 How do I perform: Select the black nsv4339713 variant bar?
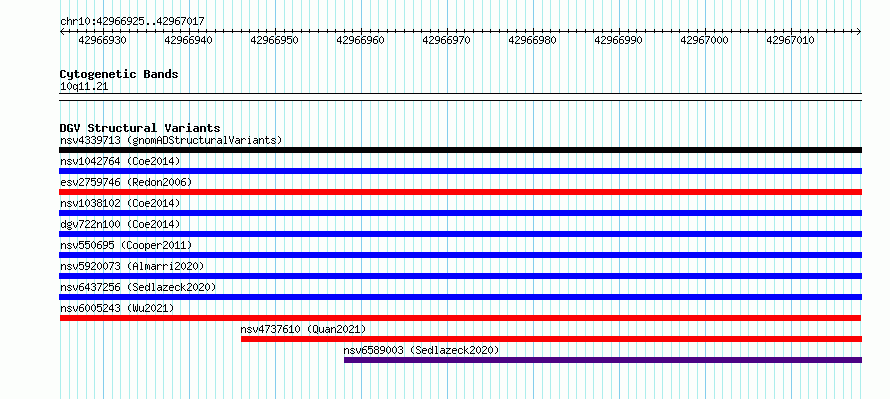(461, 150)
